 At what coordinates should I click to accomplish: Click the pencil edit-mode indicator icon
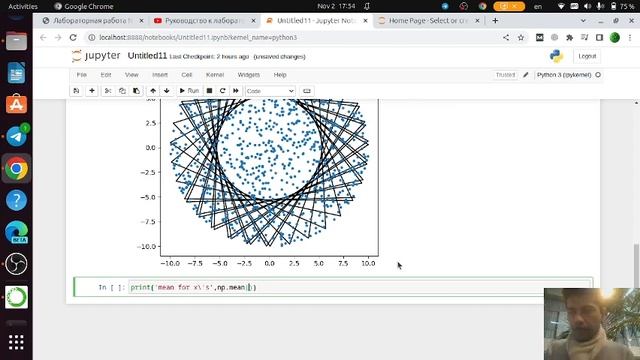pos(526,75)
